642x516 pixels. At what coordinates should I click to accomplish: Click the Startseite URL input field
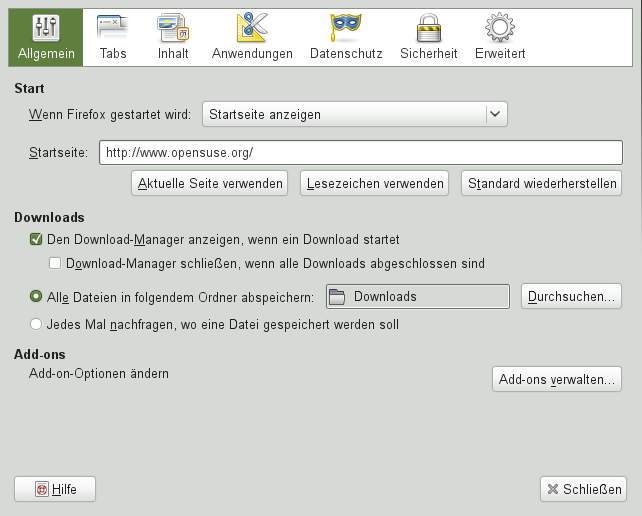pos(360,153)
